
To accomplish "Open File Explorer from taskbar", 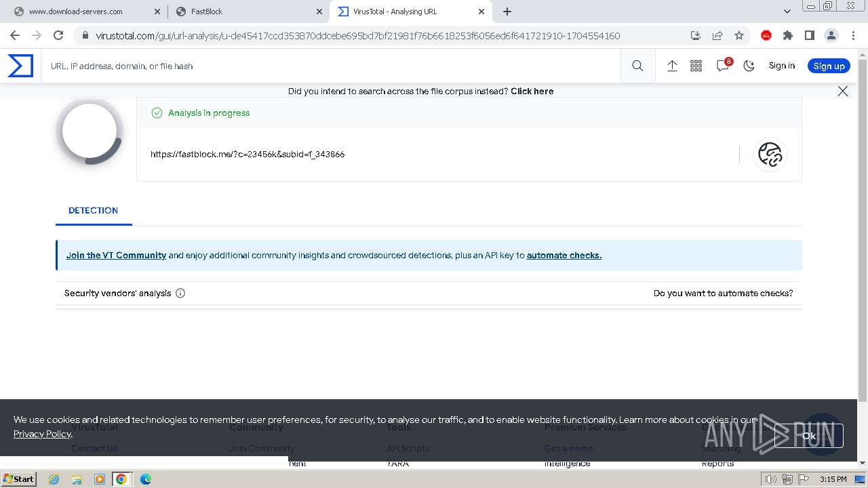I will (x=77, y=479).
